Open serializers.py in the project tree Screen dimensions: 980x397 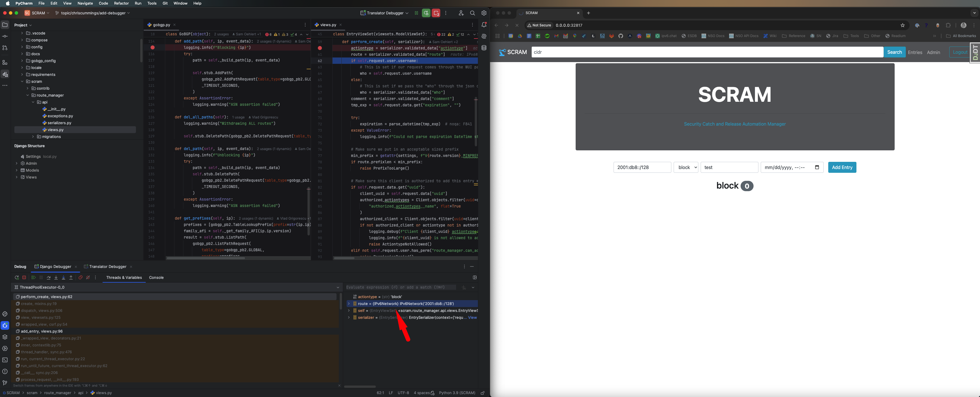click(x=59, y=123)
